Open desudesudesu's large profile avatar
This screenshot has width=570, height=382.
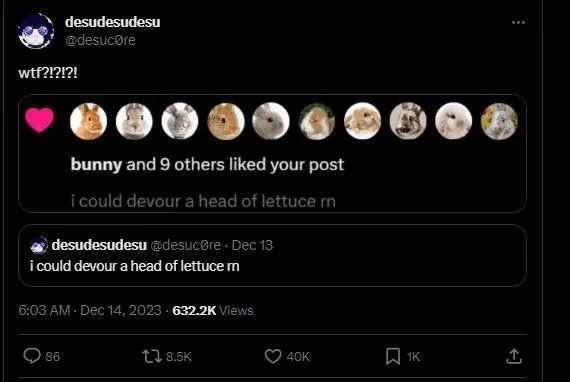(x=36, y=31)
